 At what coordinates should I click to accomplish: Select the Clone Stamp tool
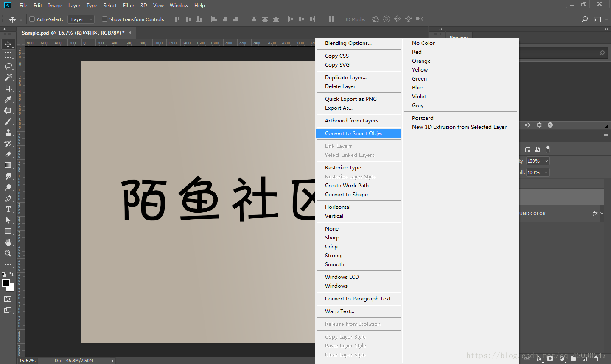[x=8, y=132]
